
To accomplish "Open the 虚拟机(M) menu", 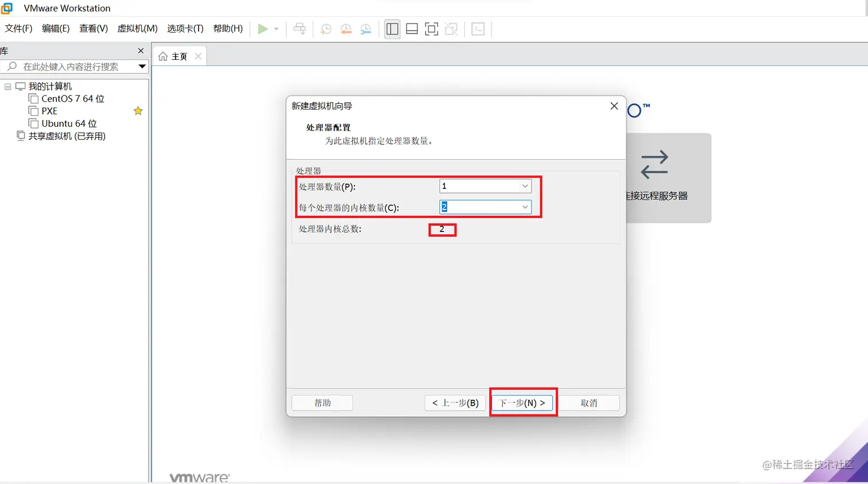I will (x=137, y=29).
